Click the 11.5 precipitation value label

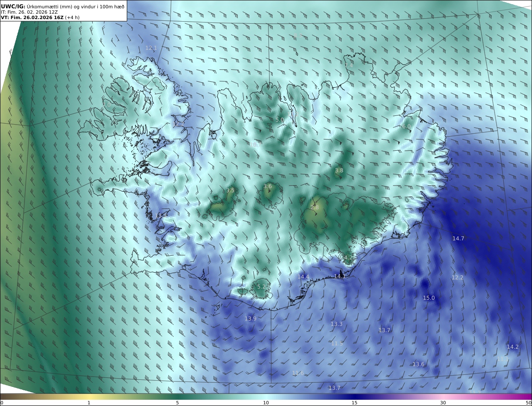pyautogui.click(x=337, y=344)
